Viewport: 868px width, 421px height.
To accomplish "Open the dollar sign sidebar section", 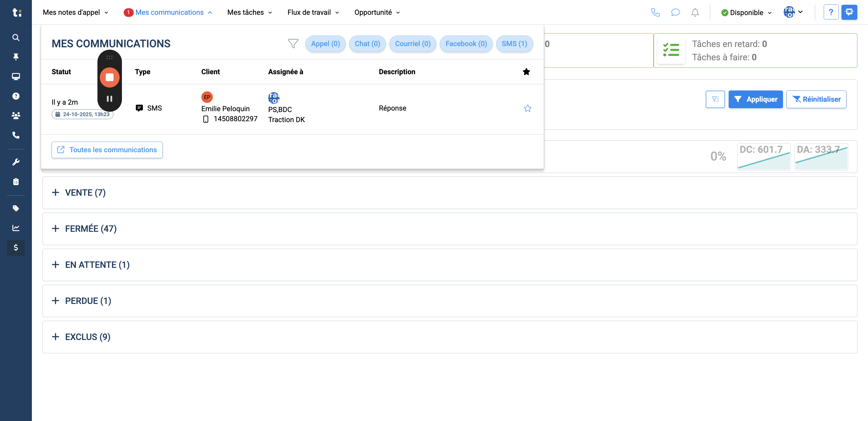I will coord(16,248).
